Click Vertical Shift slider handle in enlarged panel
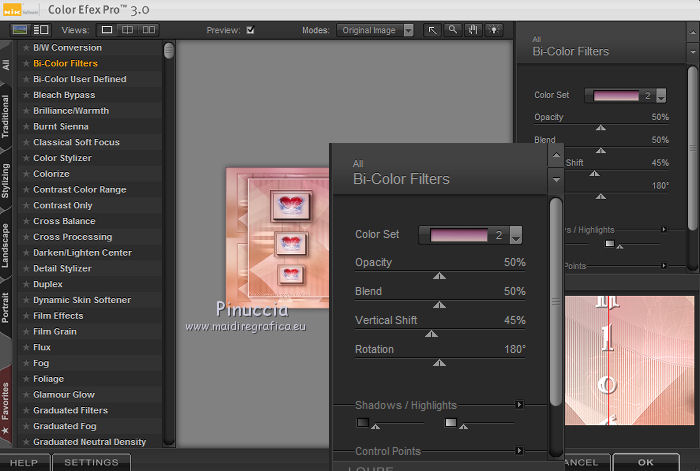 tap(431, 334)
